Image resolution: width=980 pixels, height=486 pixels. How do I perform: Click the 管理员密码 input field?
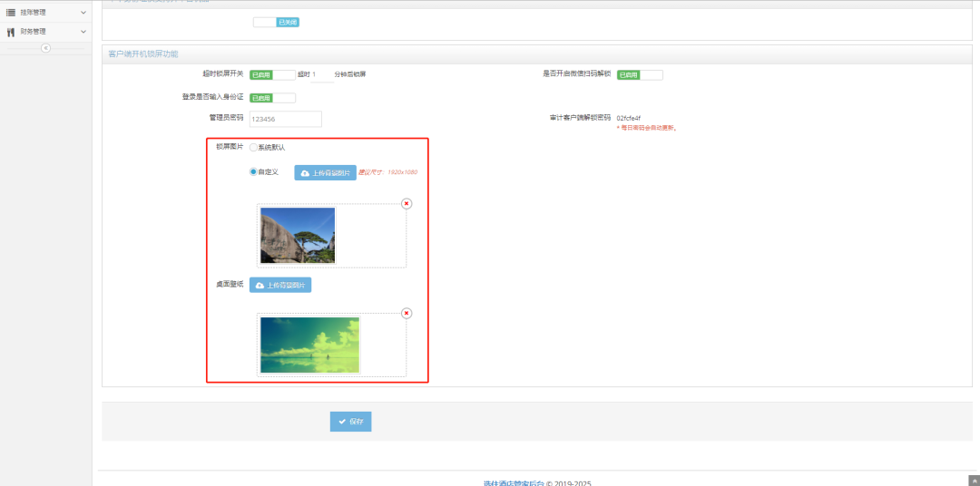point(286,119)
